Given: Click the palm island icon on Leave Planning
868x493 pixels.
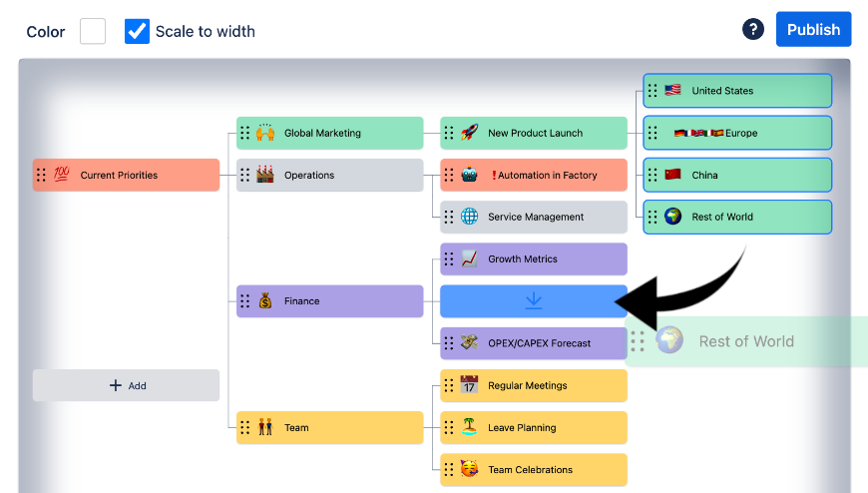Looking at the screenshot, I should click(x=469, y=427).
